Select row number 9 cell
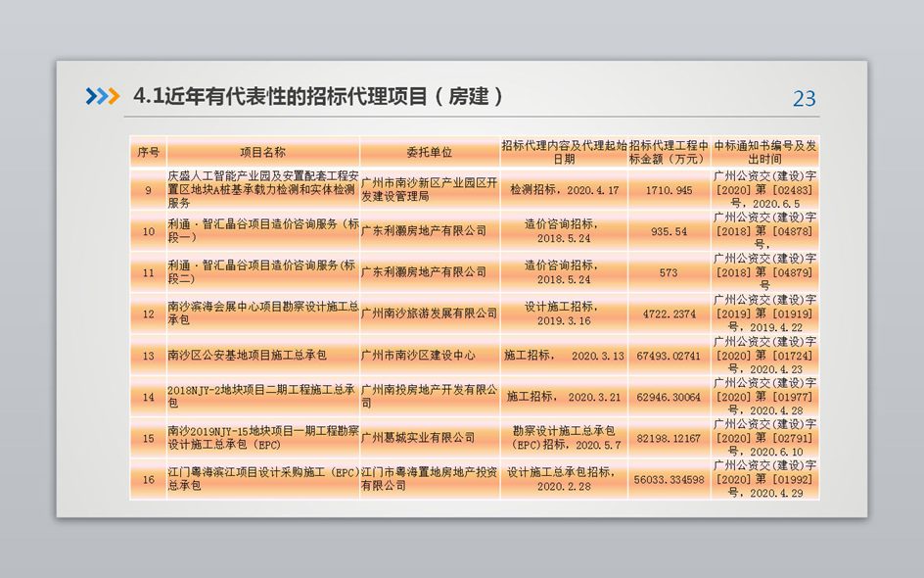The width and height of the screenshot is (924, 578). point(148,190)
